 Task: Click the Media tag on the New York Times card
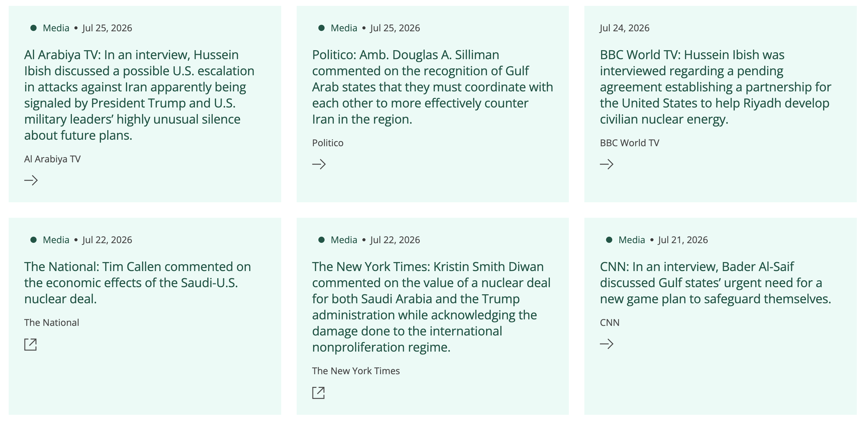click(344, 240)
